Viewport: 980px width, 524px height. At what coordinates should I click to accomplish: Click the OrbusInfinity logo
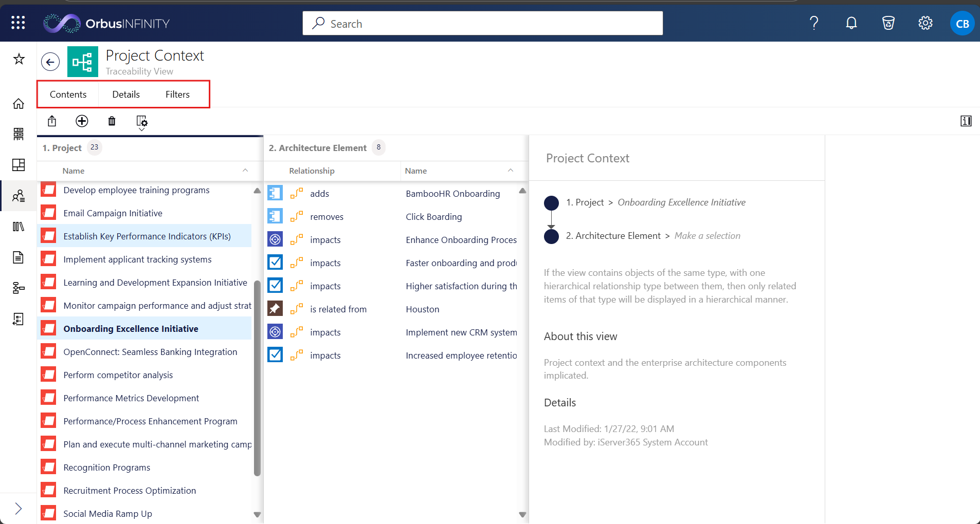[x=106, y=23]
